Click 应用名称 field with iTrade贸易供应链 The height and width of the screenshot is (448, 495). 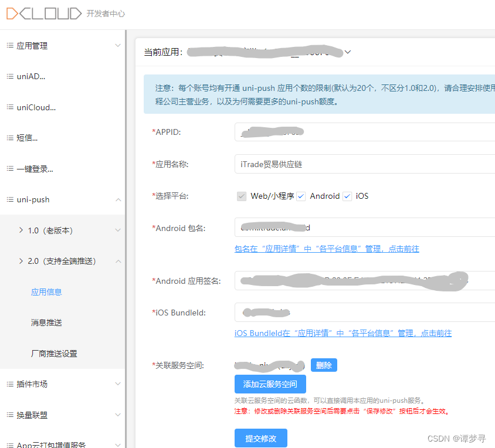365,164
